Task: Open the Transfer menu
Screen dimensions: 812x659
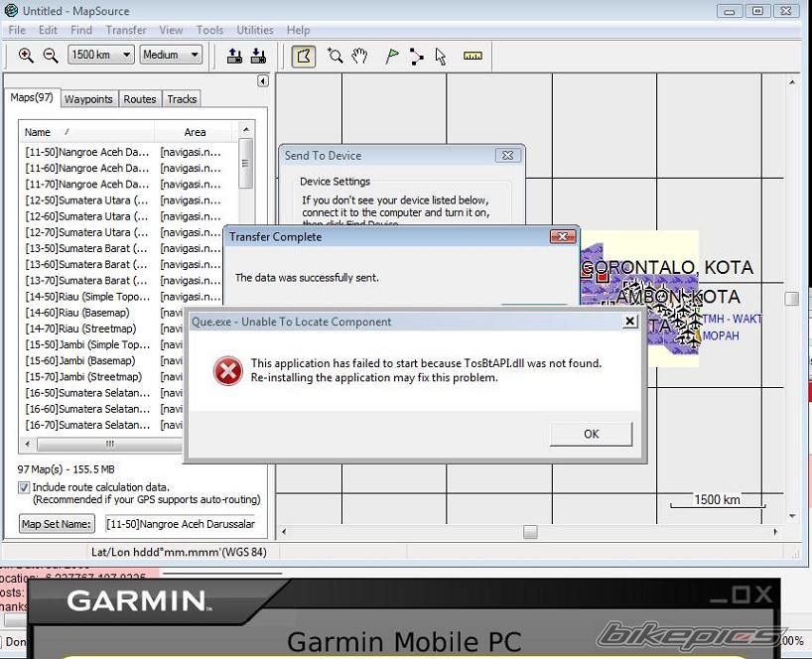Action: coord(126,30)
